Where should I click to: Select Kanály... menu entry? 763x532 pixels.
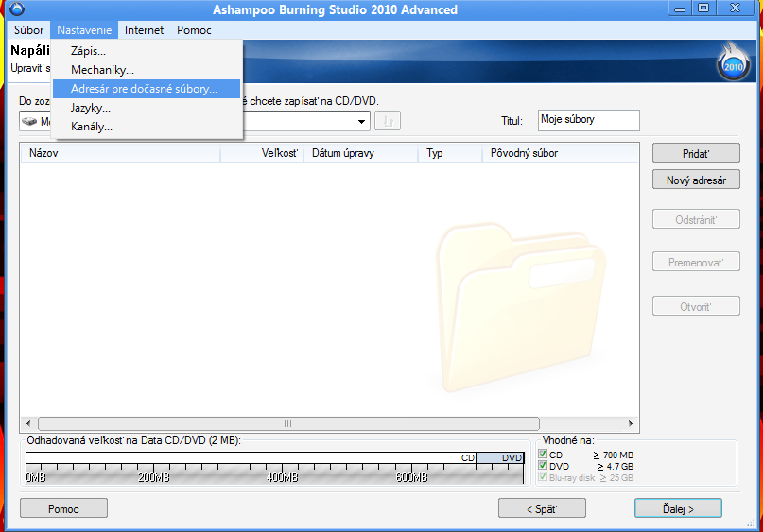coord(146,127)
